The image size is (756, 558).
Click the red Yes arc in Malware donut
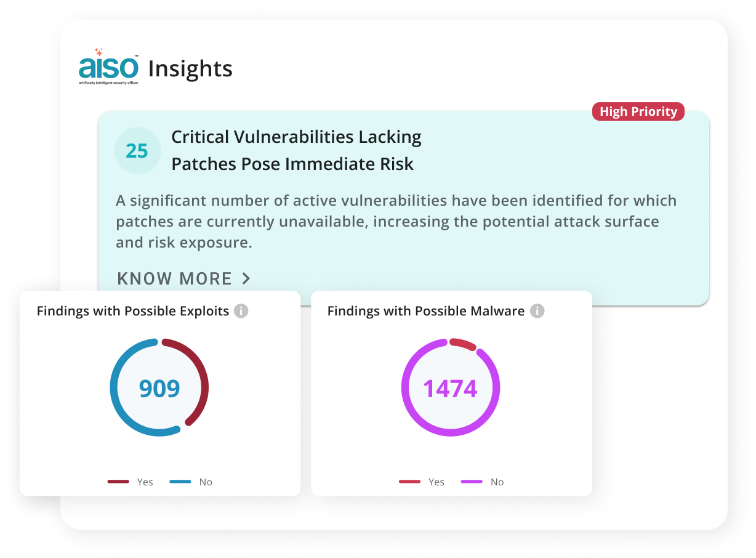tap(462, 343)
